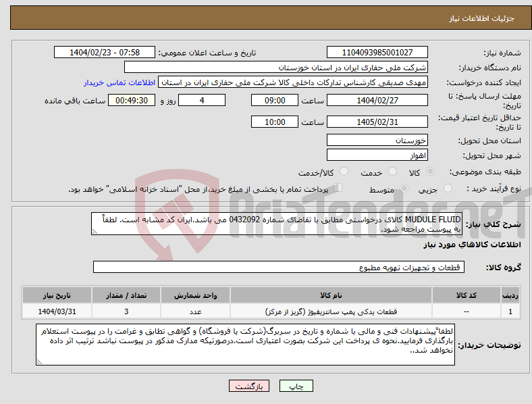532x404 pixels.
Task: Click the goods group field قطعات و تجهیزات تهویه مطبوع
Action: click(279, 267)
